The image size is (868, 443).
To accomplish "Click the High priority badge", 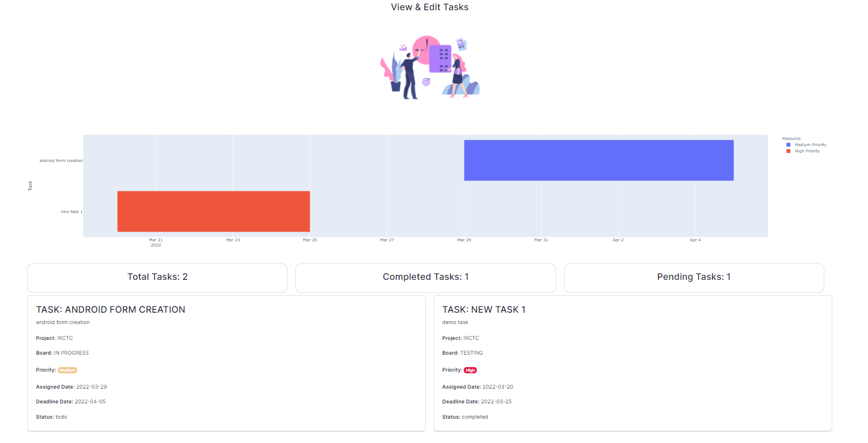I will 471,370.
